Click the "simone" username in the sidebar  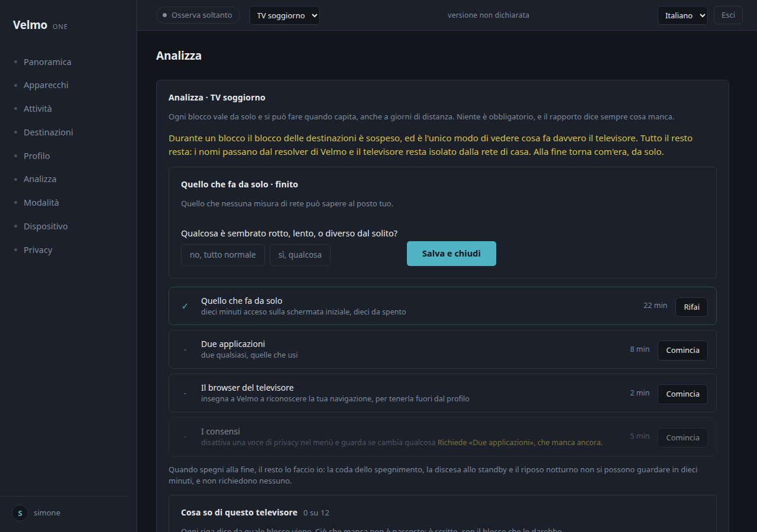[x=47, y=513]
